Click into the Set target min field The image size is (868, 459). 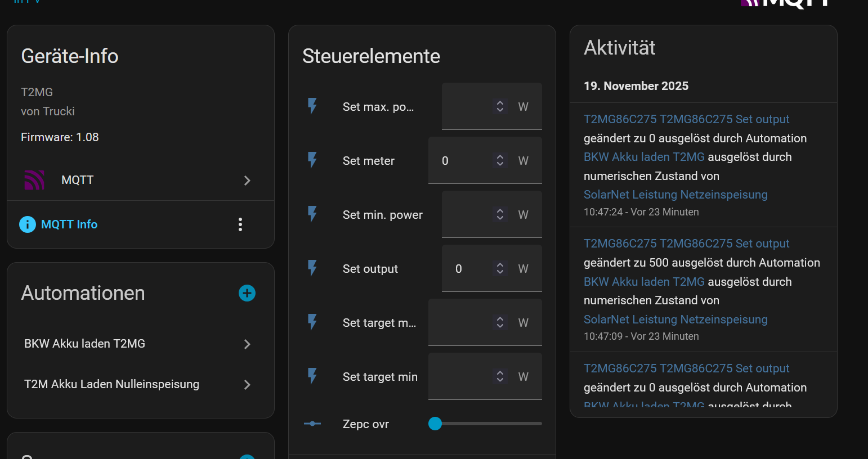(x=459, y=376)
